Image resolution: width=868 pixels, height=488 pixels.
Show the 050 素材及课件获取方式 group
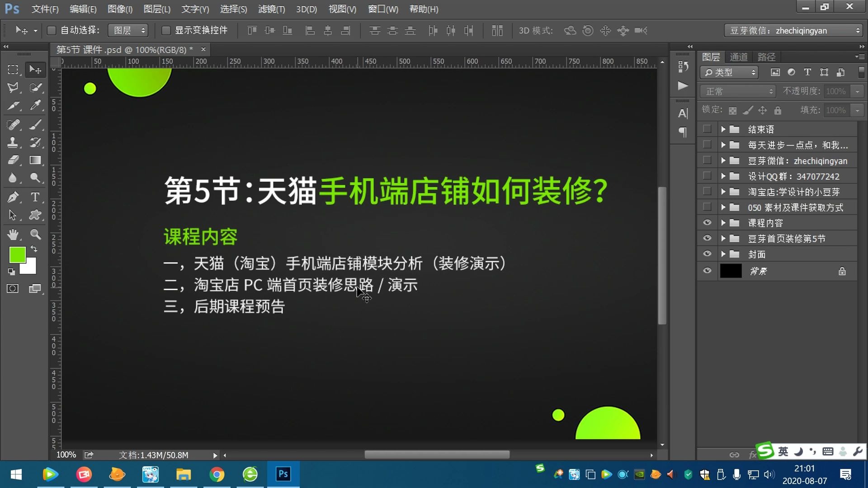click(x=707, y=207)
